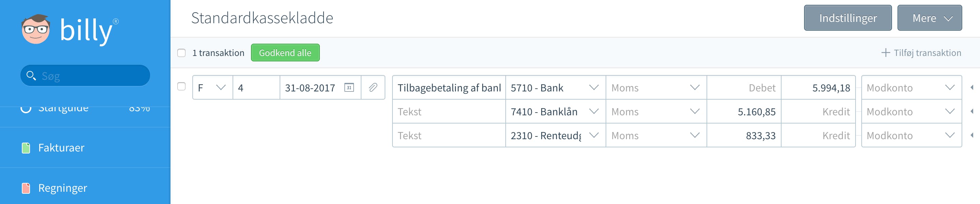This screenshot has width=980, height=204.
Task: Click the plus icon for Tilføj transaktion
Action: (885, 53)
